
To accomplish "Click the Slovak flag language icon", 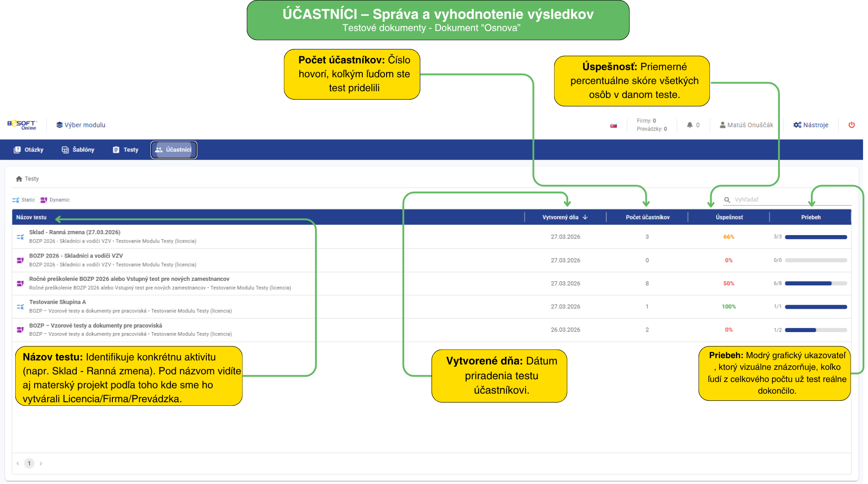I will coord(614,126).
